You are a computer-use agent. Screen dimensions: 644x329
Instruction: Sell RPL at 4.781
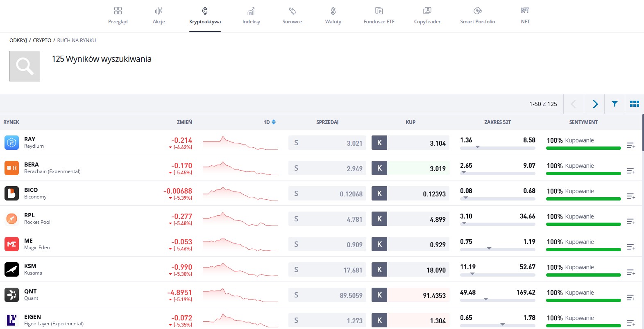[x=327, y=219]
